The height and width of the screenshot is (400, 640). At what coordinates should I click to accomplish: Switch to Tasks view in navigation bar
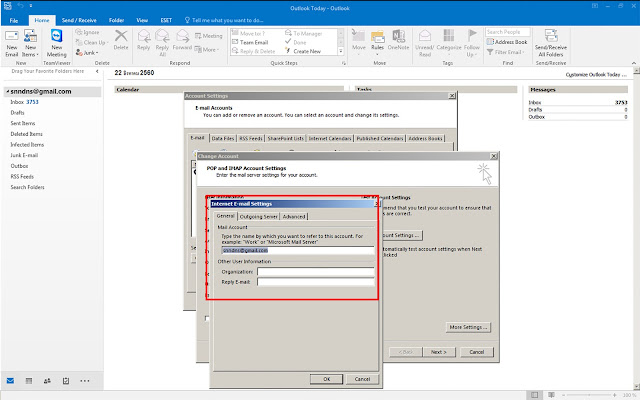tap(66, 381)
